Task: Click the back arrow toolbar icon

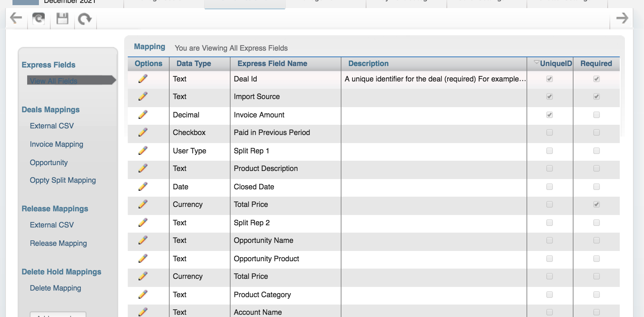Action: click(16, 18)
